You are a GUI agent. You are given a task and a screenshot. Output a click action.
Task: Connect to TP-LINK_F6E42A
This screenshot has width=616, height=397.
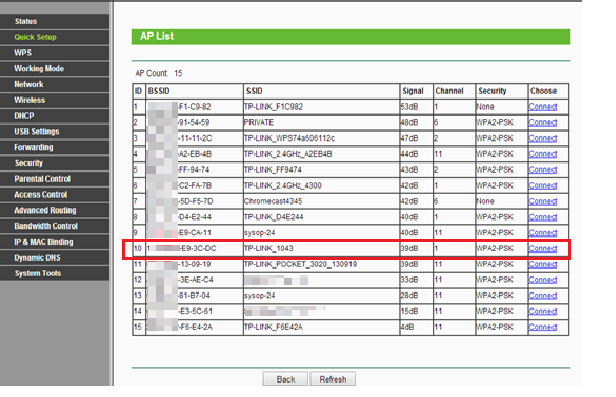click(x=543, y=327)
